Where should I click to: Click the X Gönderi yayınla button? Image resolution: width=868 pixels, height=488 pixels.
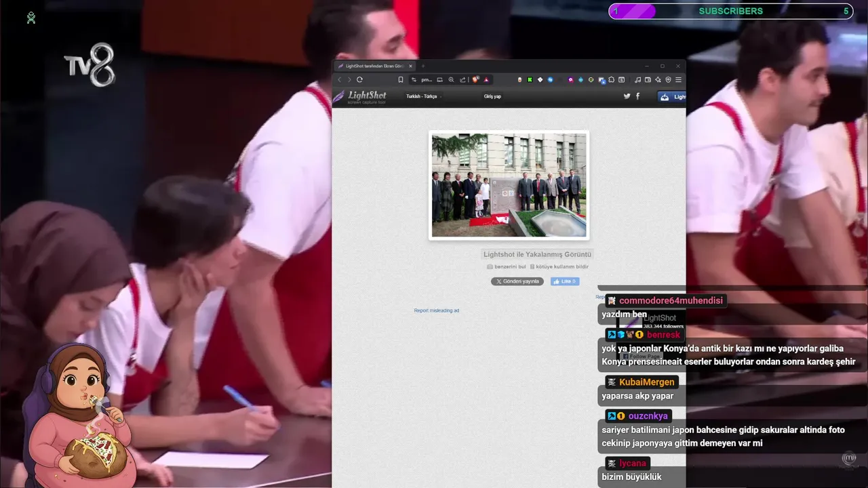point(517,281)
